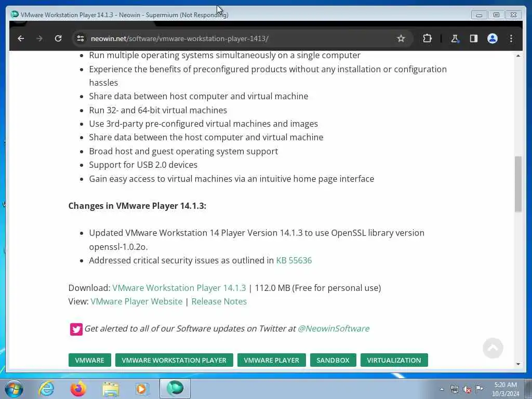Viewport: 532px width, 399px height.
Task: Select the SANDBOX tag button
Action: [x=333, y=360]
